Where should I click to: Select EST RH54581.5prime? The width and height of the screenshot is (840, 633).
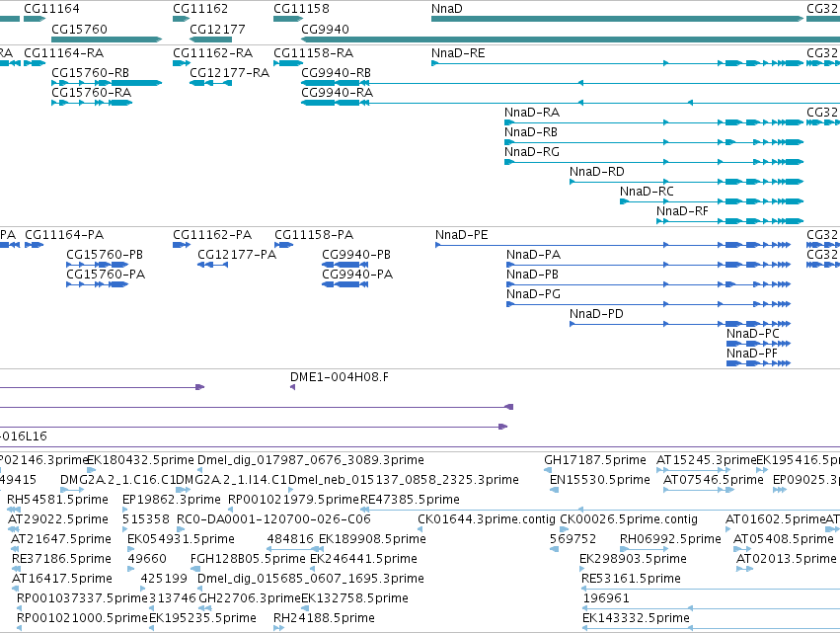click(58, 500)
